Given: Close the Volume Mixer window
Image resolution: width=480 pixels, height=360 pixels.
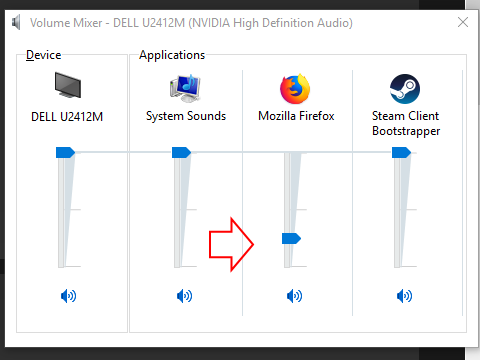Looking at the screenshot, I should [463, 23].
